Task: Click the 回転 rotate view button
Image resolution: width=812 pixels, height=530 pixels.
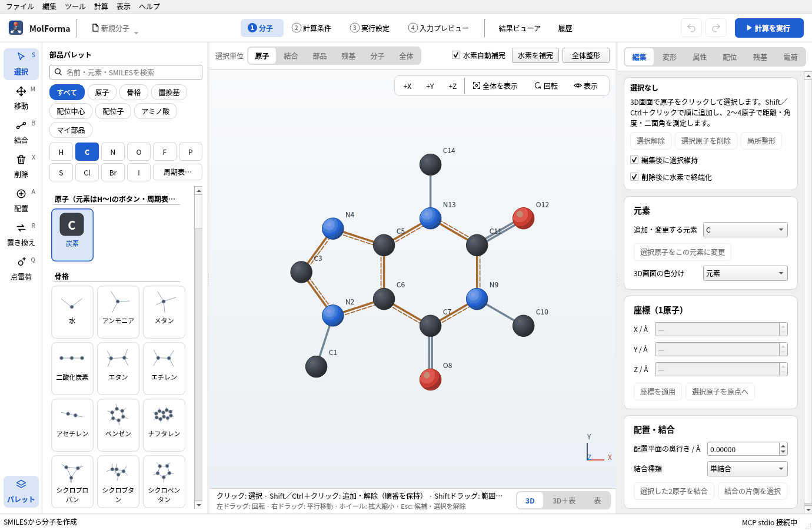Action: point(546,86)
